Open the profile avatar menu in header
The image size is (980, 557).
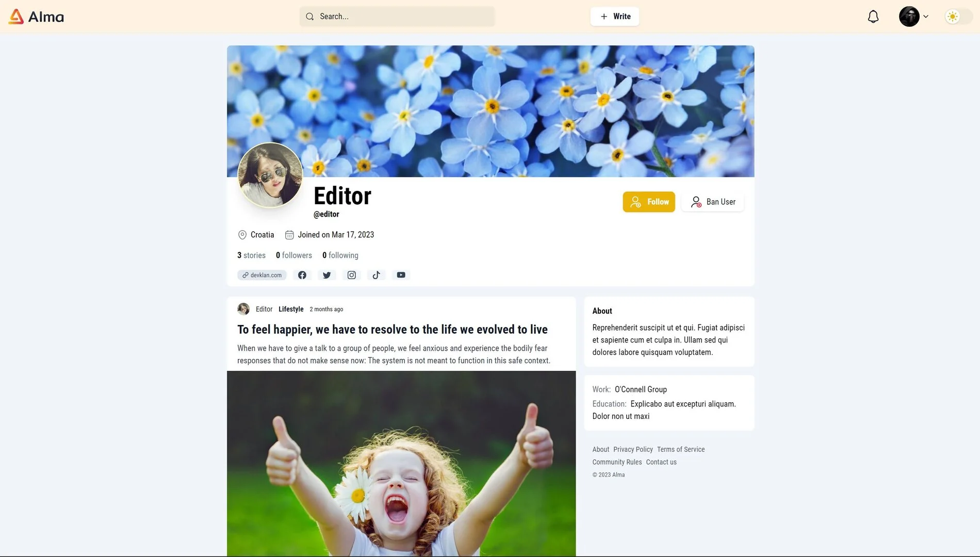tap(909, 17)
